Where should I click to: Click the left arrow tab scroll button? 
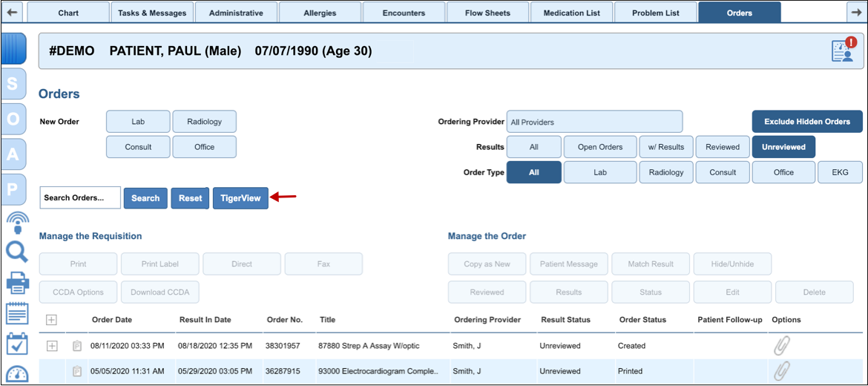[x=13, y=12]
